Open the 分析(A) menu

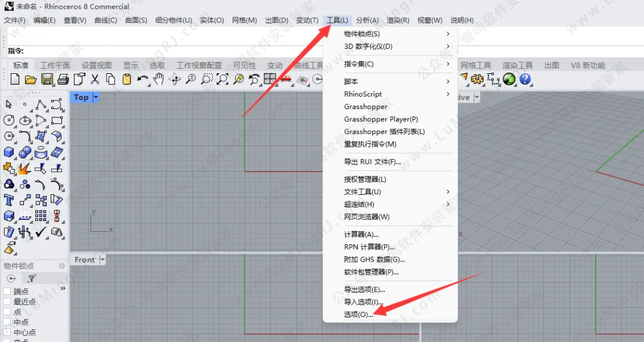367,20
